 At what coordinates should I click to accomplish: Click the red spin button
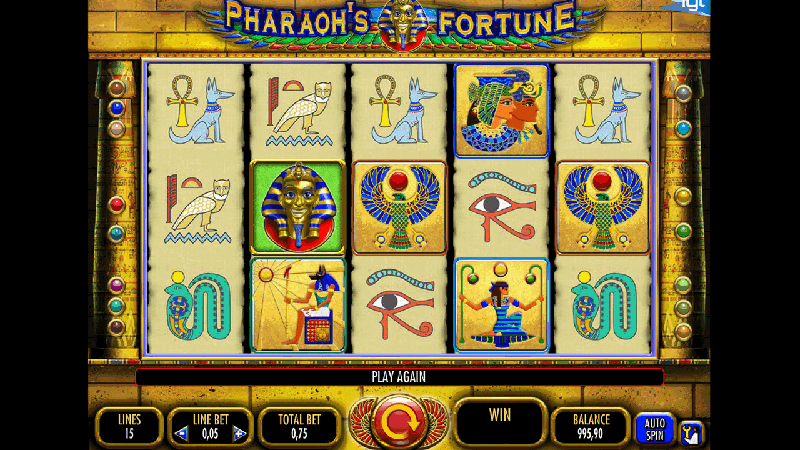399,422
